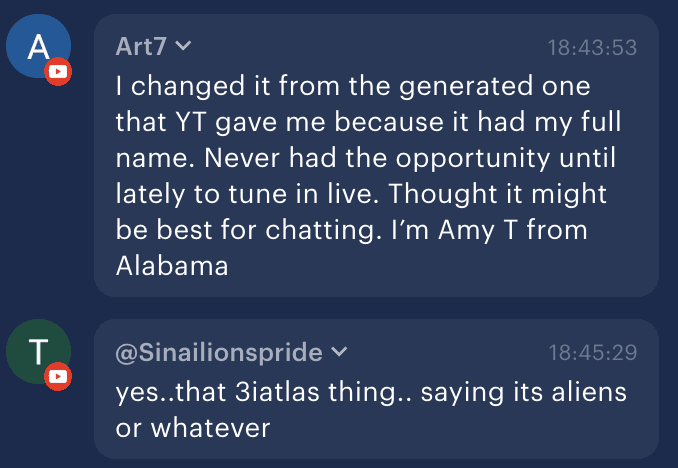Open the green "T" avatar profile
This screenshot has height=468, width=678.
click(x=37, y=352)
